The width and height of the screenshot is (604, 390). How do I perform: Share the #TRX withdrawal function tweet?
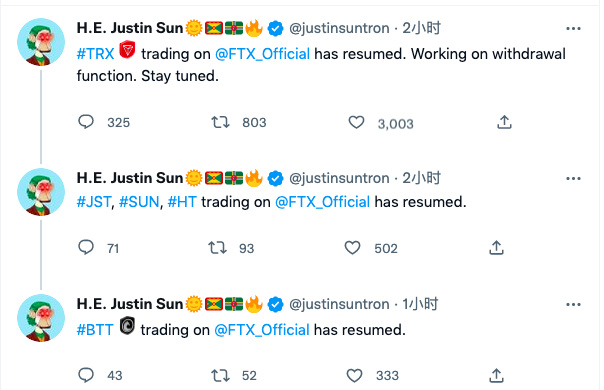[x=504, y=122]
